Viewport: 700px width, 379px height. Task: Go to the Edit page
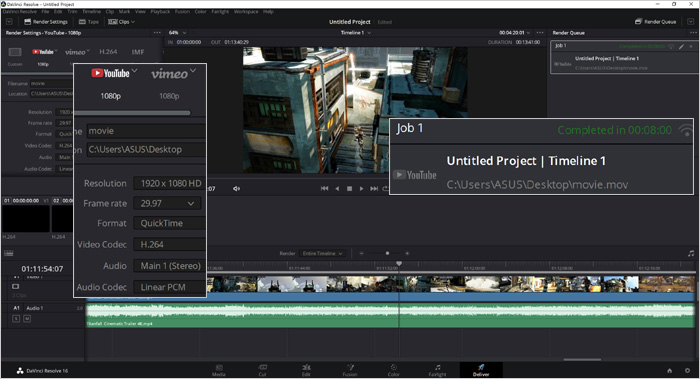(x=306, y=370)
